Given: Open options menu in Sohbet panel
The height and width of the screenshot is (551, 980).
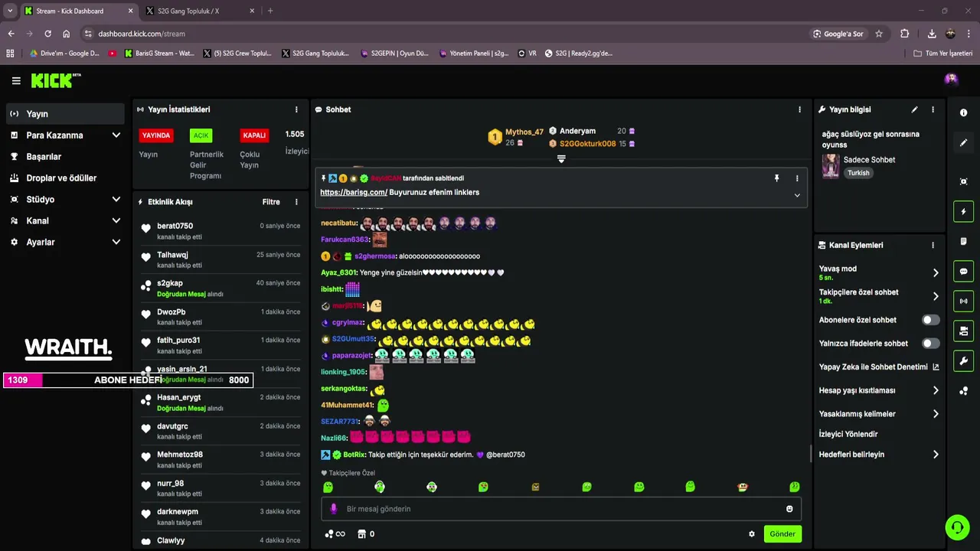Looking at the screenshot, I should 799,109.
